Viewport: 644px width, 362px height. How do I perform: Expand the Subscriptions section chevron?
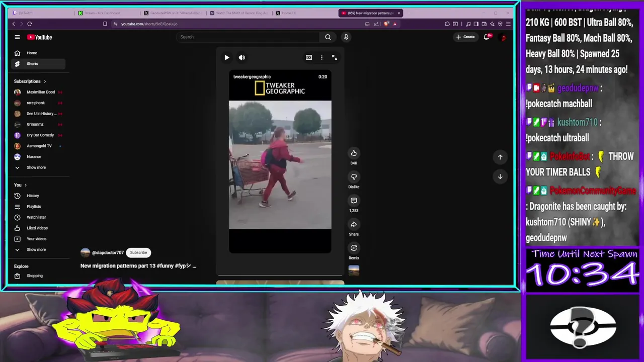45,81
